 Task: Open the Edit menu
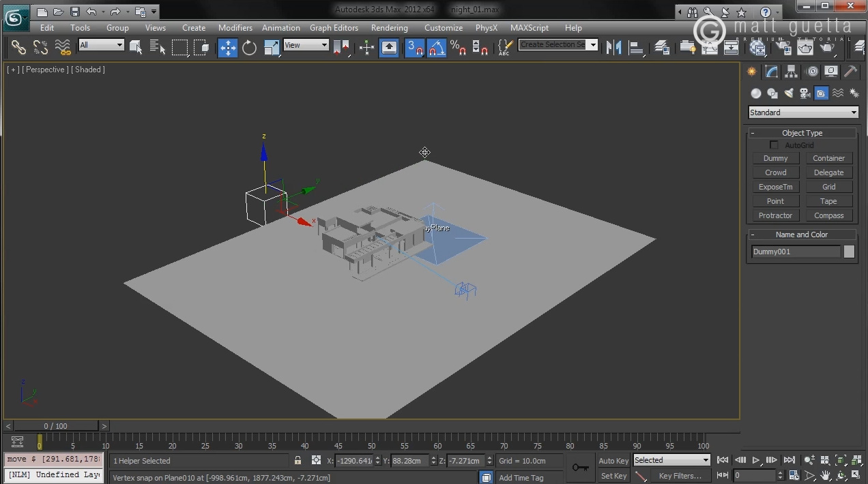coord(47,28)
